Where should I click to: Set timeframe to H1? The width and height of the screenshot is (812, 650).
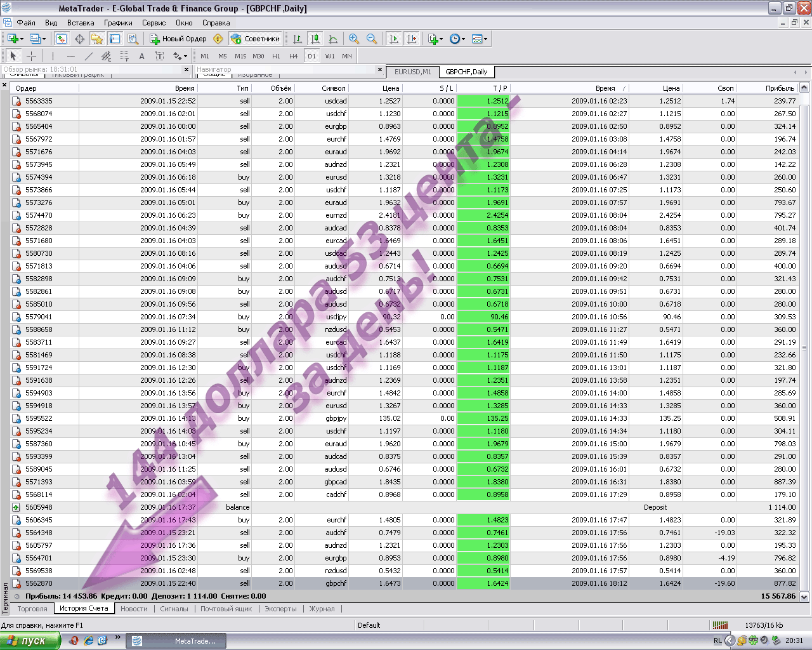tap(276, 56)
